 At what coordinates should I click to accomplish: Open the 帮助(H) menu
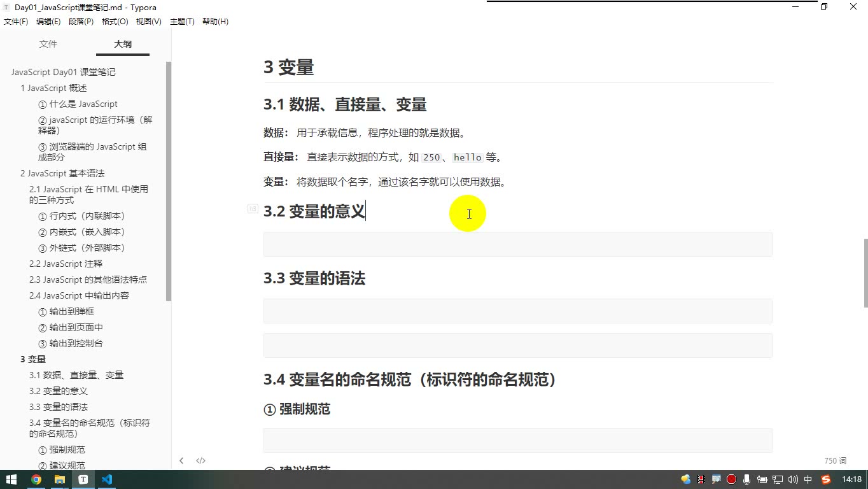[x=215, y=22]
